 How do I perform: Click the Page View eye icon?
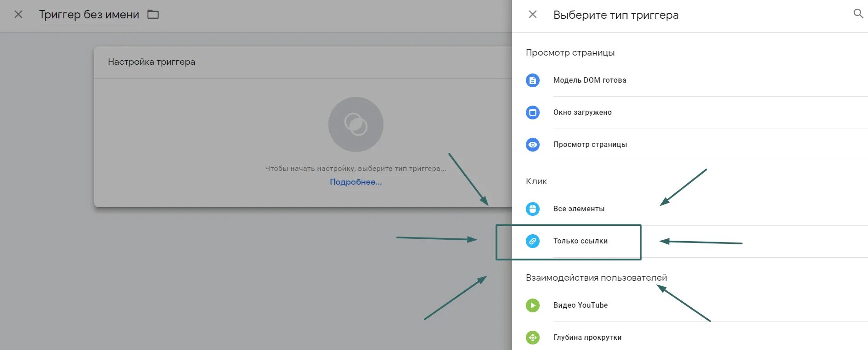(533, 145)
